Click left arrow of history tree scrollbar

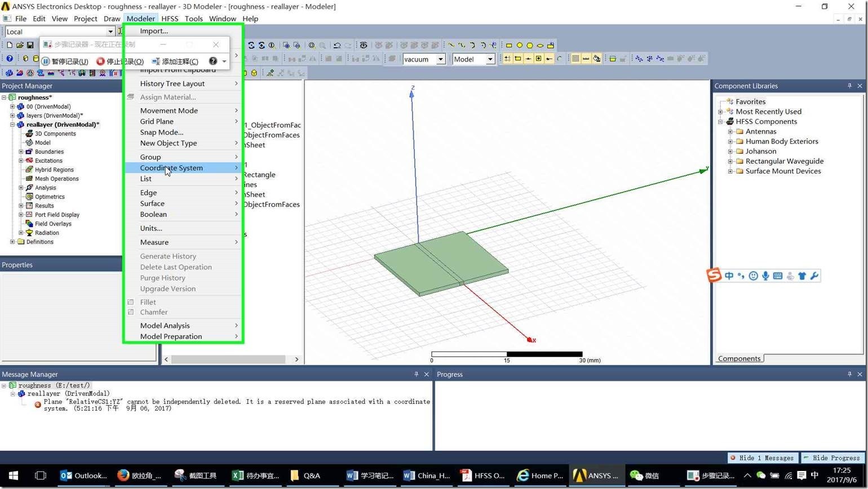[166, 359]
